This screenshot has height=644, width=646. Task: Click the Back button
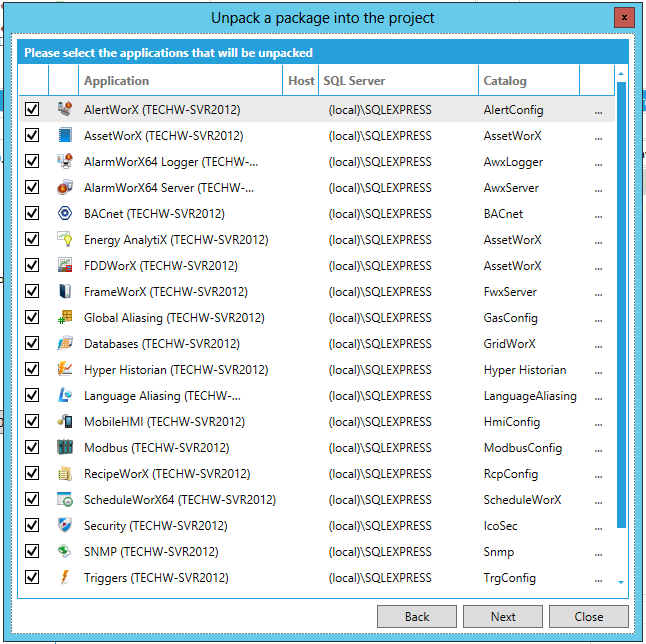(417, 617)
